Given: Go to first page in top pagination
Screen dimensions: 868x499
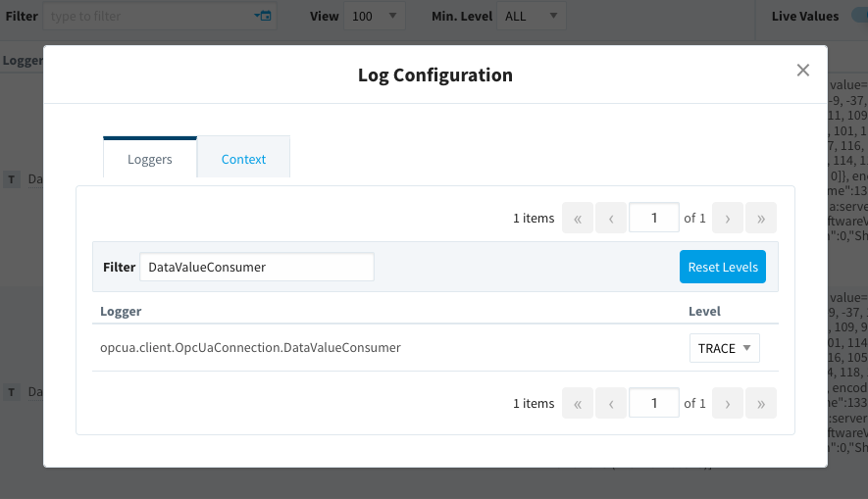Looking at the screenshot, I should pyautogui.click(x=578, y=218).
